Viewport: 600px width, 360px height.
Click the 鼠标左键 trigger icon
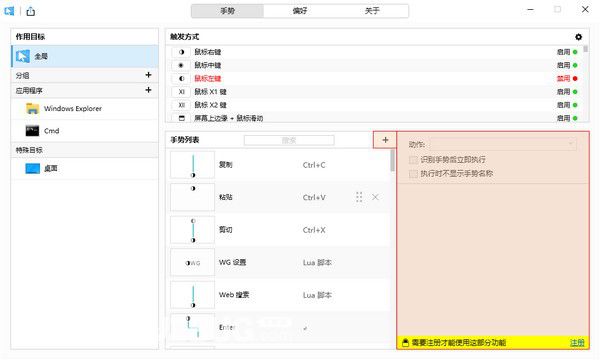181,78
